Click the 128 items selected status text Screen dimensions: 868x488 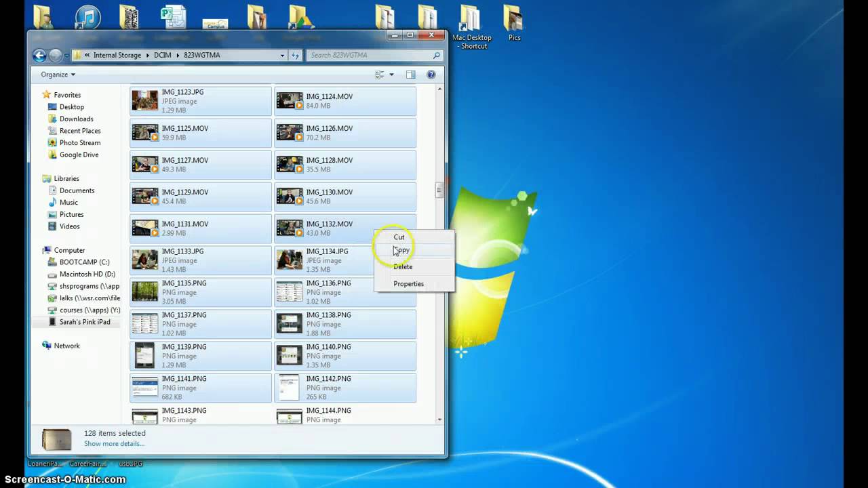click(115, 433)
